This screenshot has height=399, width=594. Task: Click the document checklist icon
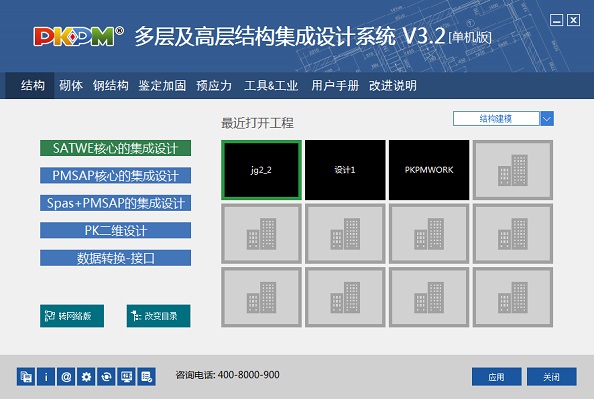146,377
